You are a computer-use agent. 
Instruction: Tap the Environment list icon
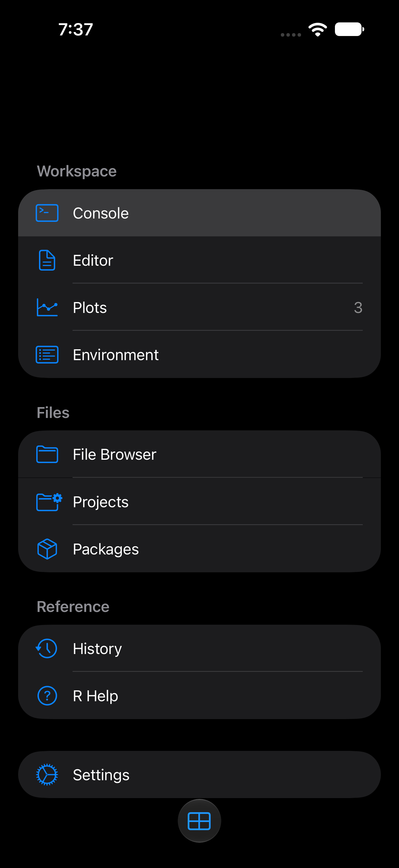[x=47, y=354]
